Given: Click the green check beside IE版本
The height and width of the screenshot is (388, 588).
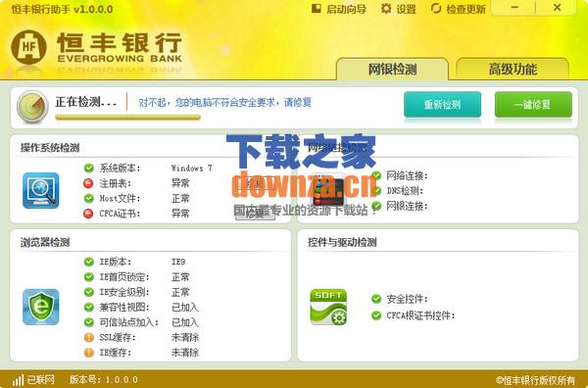Looking at the screenshot, I should (x=89, y=262).
